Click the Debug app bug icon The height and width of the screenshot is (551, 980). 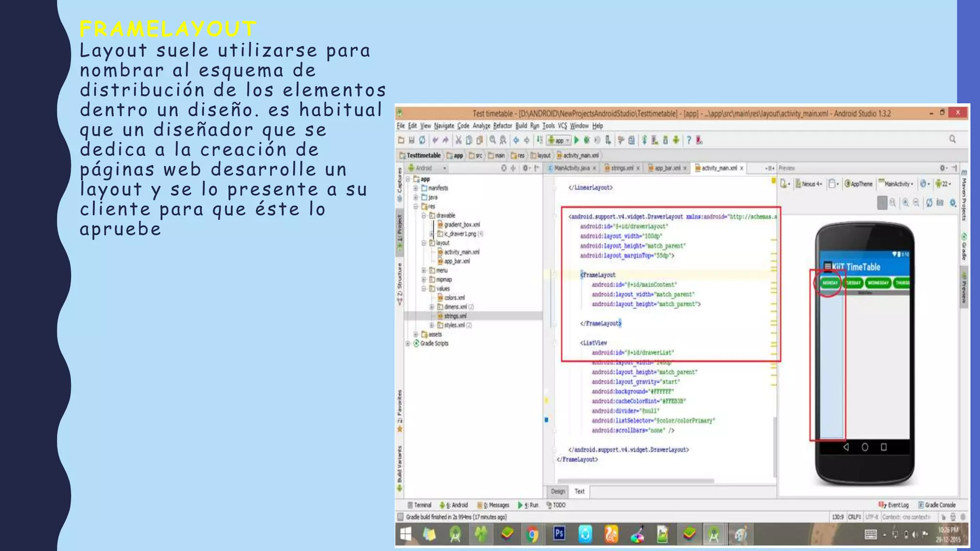[587, 140]
